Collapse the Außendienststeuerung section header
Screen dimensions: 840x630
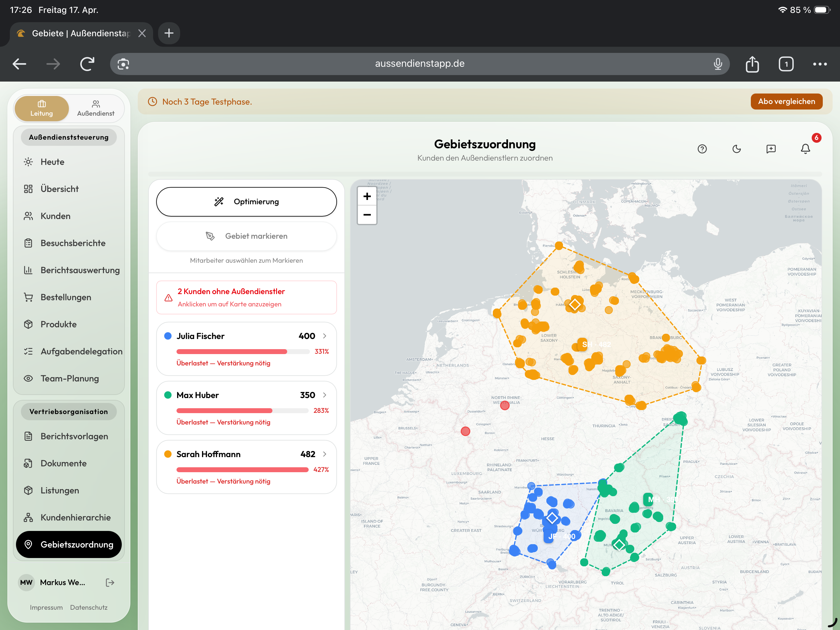tap(69, 137)
